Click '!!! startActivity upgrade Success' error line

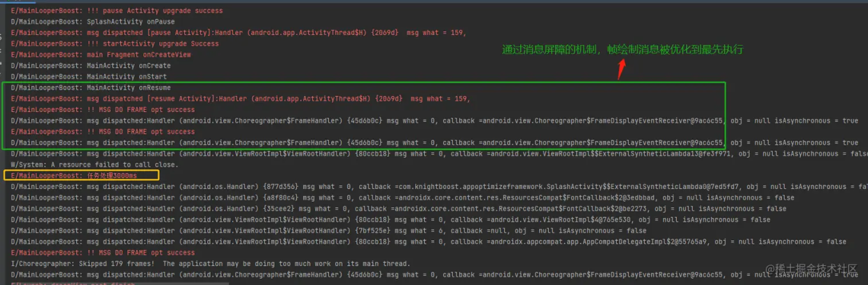pos(115,44)
